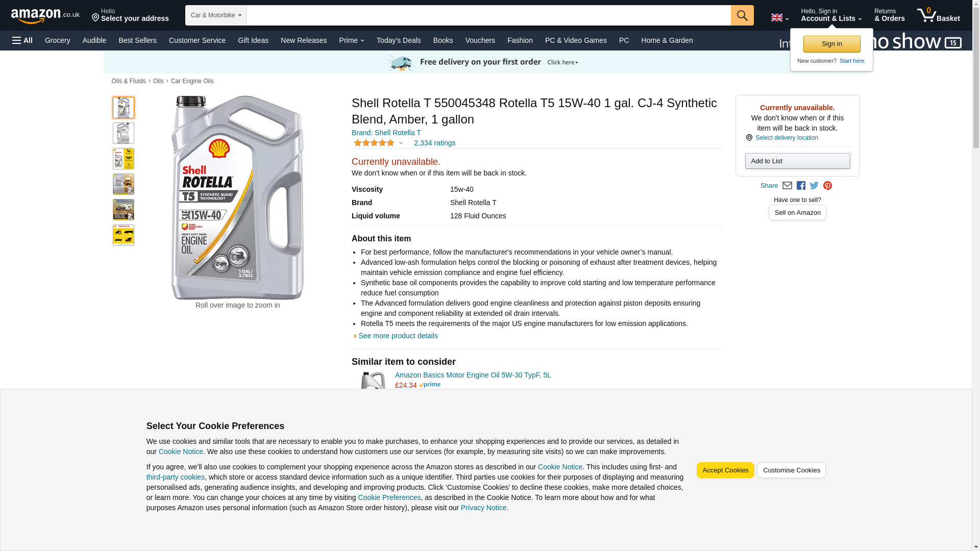Expand the Prime navigation dropdown
This screenshot has width=980, height=551.
(x=351, y=40)
